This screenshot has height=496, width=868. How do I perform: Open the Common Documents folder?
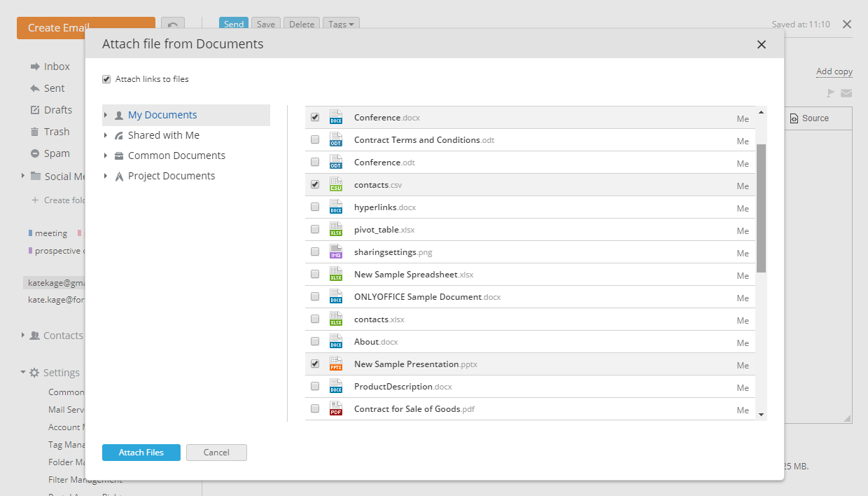point(176,156)
